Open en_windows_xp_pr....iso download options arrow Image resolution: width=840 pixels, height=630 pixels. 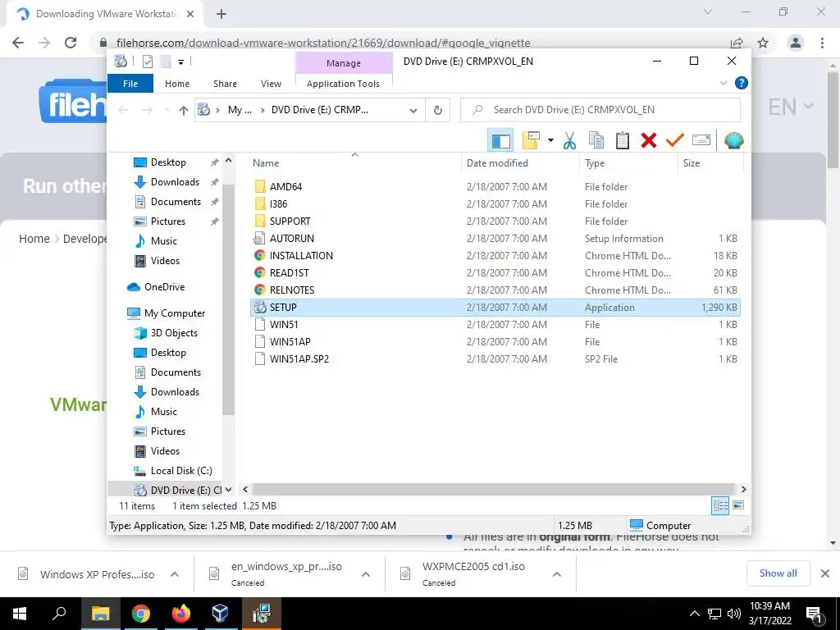[366, 574]
